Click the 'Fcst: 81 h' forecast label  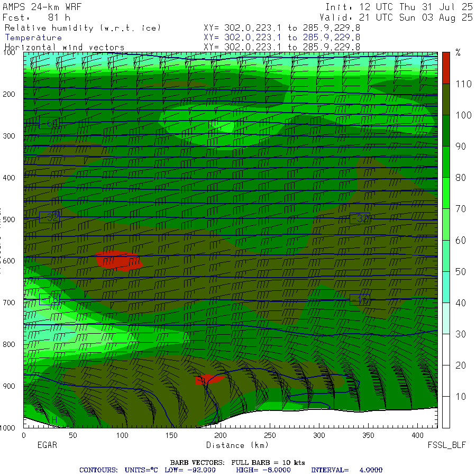[x=36, y=17]
